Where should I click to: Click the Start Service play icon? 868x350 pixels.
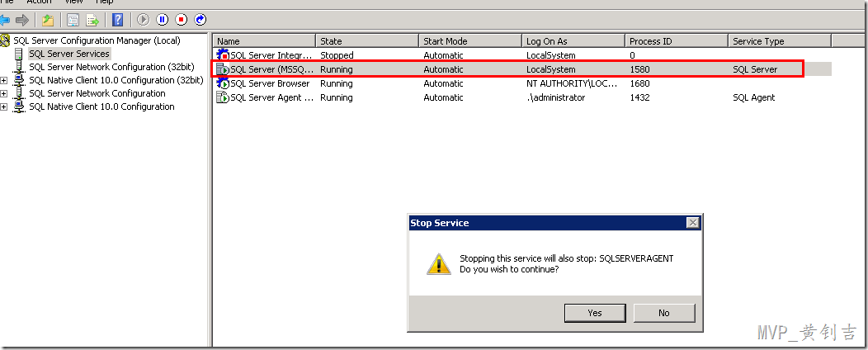[x=143, y=20]
